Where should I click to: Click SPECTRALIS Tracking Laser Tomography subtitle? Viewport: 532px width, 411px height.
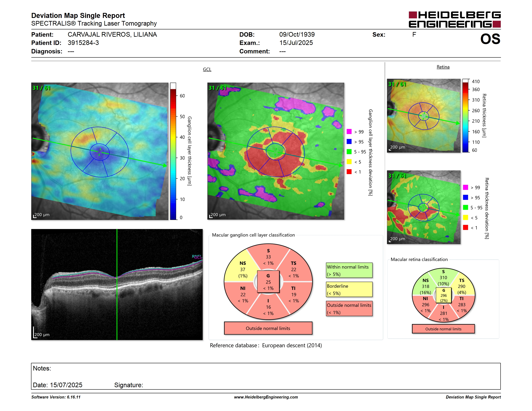coord(94,23)
